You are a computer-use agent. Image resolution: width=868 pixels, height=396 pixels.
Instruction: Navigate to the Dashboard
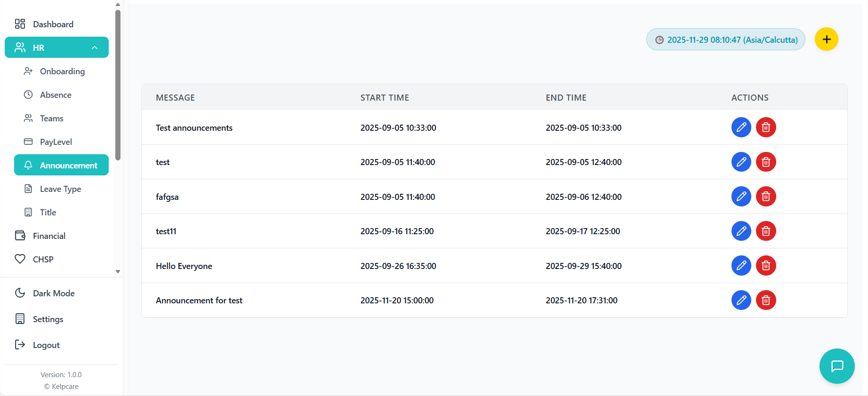[53, 24]
